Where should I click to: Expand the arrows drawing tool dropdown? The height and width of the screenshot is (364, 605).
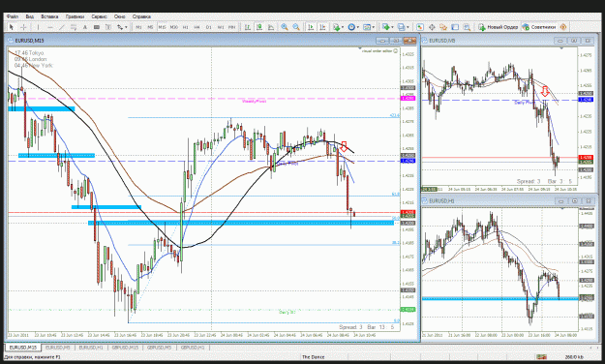(126, 27)
